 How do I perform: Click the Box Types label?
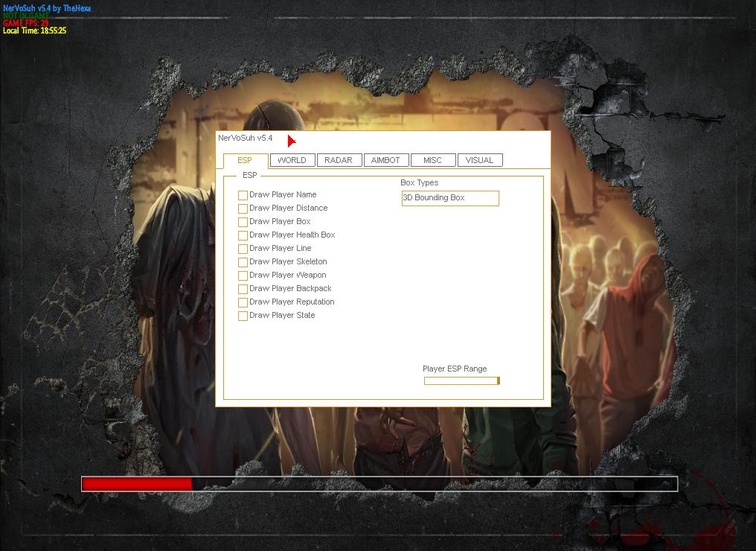tap(420, 182)
